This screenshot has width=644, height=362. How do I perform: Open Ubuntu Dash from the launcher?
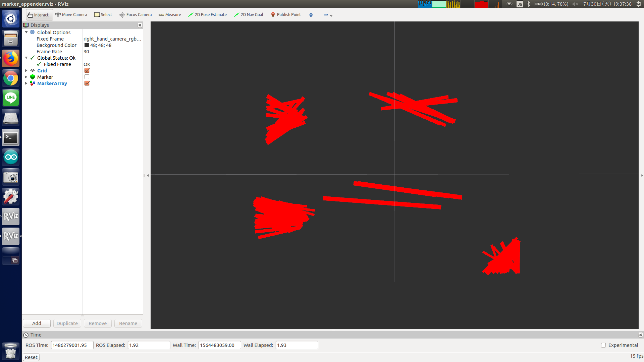[x=11, y=19]
